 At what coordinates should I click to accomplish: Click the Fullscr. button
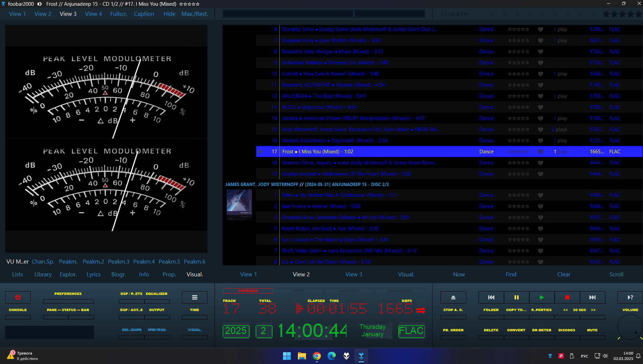click(119, 14)
